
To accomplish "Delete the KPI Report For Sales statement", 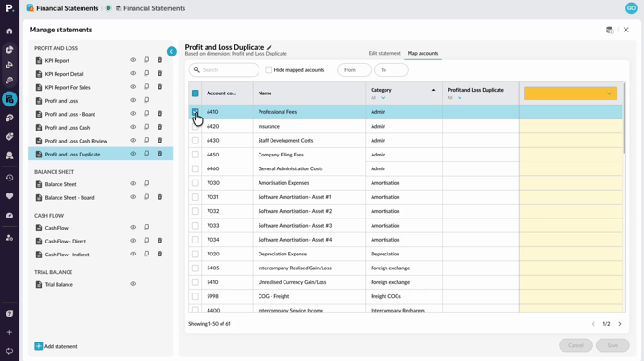I will click(x=159, y=87).
